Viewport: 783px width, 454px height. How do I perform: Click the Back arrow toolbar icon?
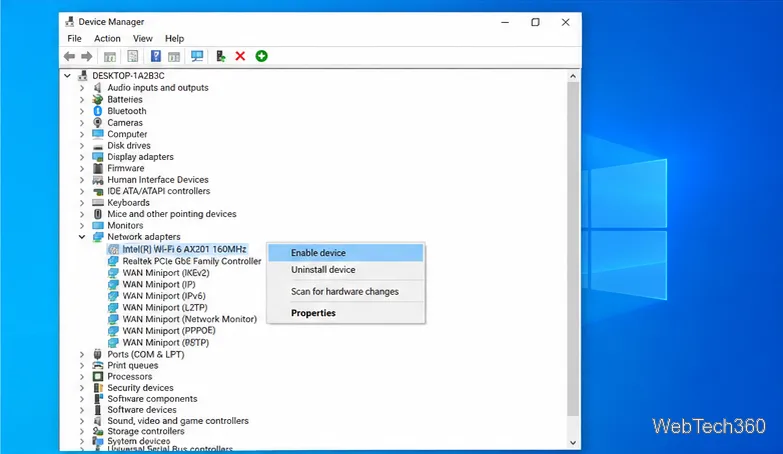coord(69,56)
